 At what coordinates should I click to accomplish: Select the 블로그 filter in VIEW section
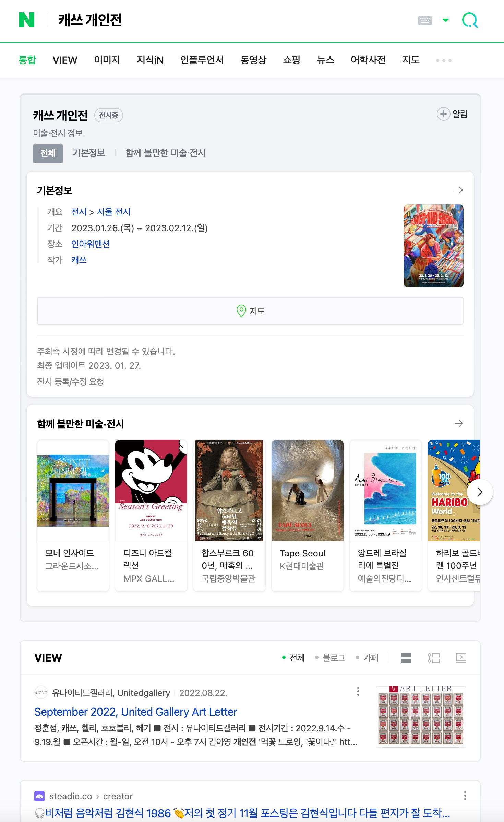(330, 658)
